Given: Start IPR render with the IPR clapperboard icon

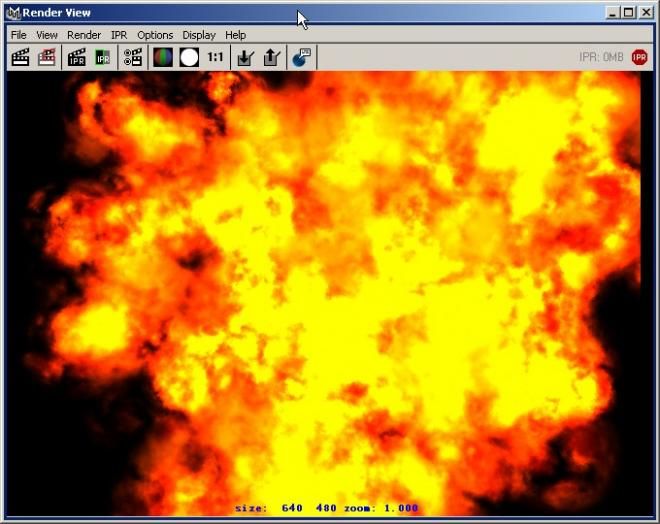Looking at the screenshot, I should pos(76,57).
